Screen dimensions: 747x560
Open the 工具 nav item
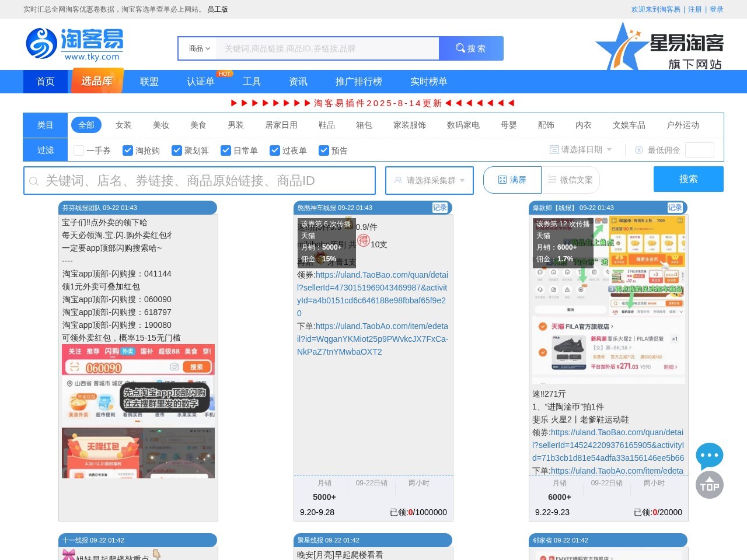252,82
